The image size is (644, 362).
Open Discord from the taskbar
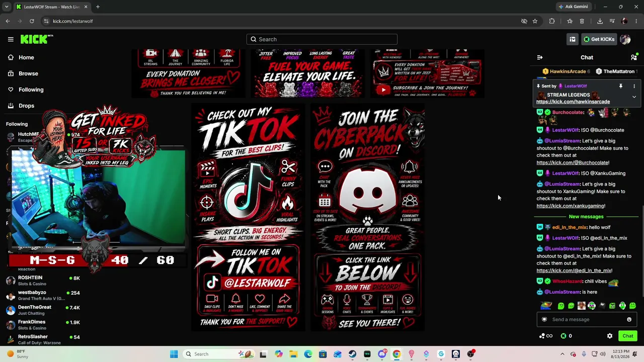coord(382,354)
